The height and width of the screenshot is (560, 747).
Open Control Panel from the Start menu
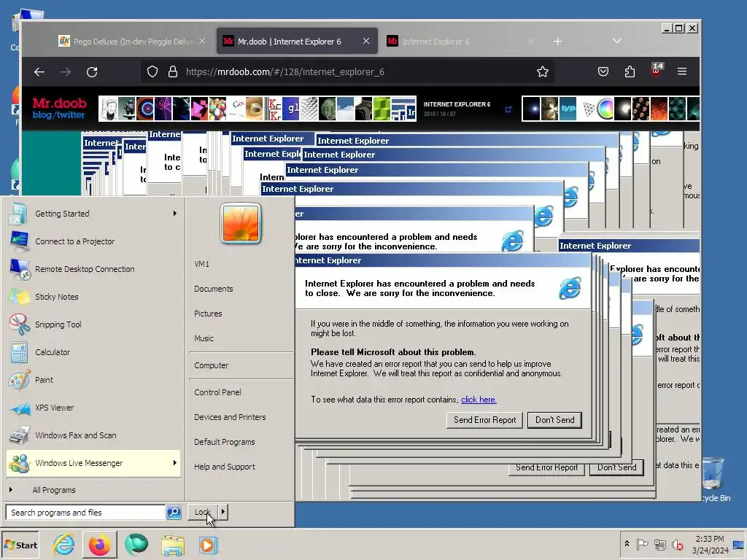(x=217, y=392)
